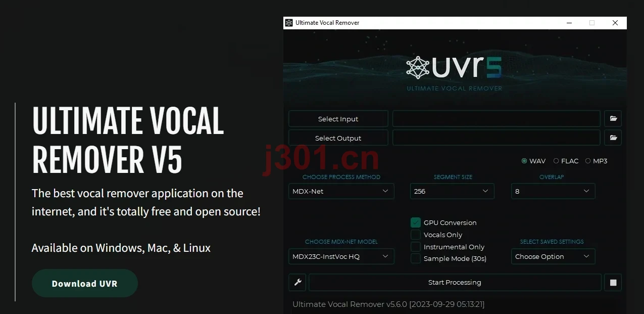Viewport: 644px width, 314px height.
Task: Click the Start Processing button
Action: (x=455, y=283)
